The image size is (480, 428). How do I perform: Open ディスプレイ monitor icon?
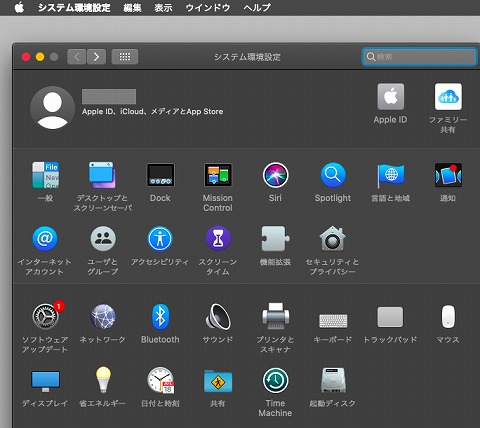45,381
